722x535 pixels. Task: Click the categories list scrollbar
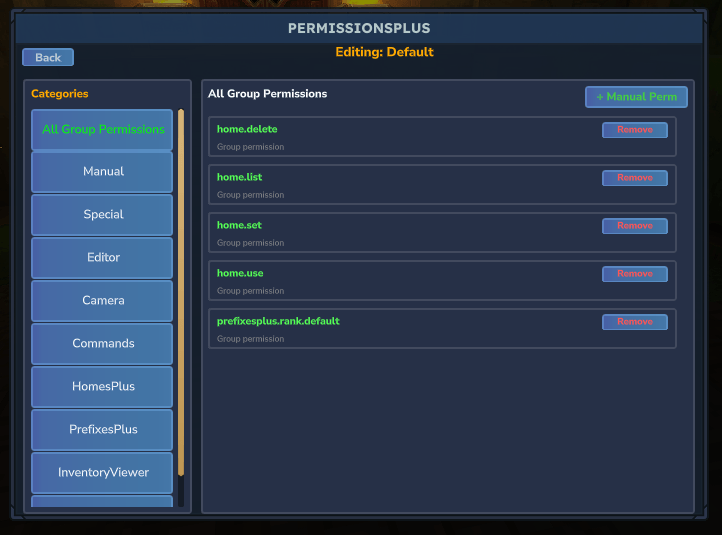coord(181,290)
